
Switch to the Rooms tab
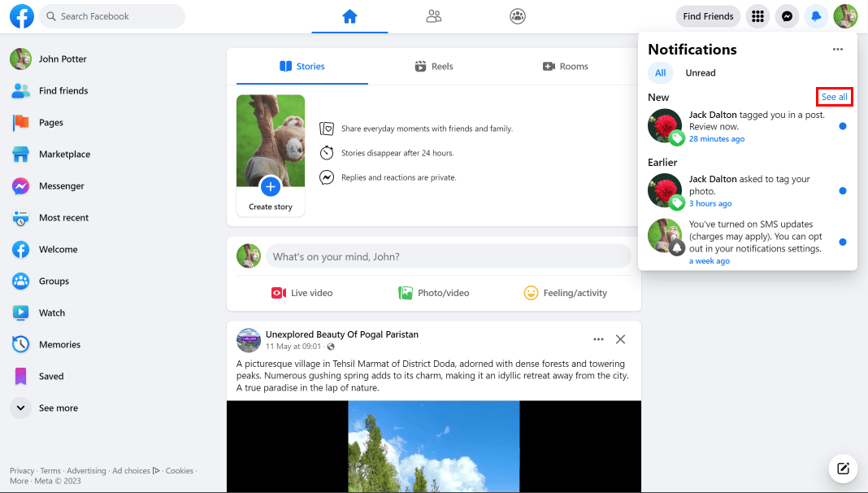[x=566, y=66]
